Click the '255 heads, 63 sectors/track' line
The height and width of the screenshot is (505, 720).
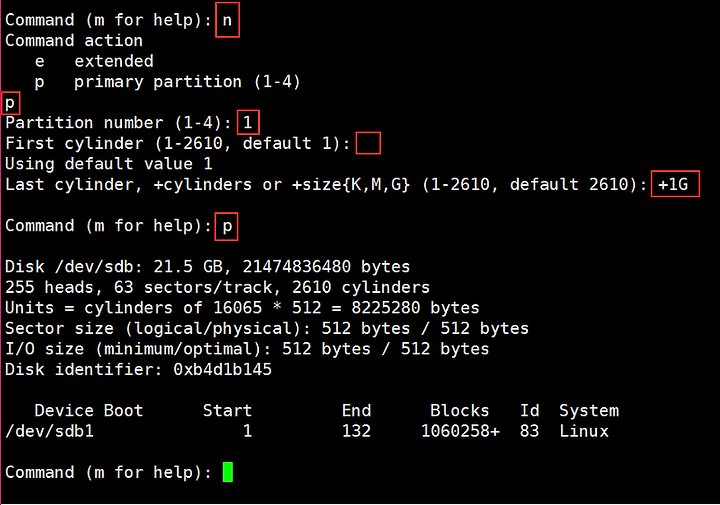pyautogui.click(x=218, y=287)
